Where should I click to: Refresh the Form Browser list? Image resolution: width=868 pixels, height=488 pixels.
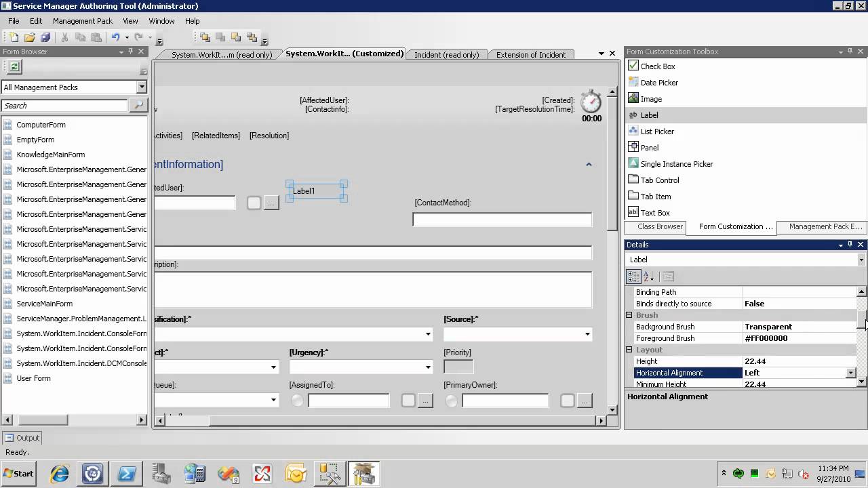[14, 66]
